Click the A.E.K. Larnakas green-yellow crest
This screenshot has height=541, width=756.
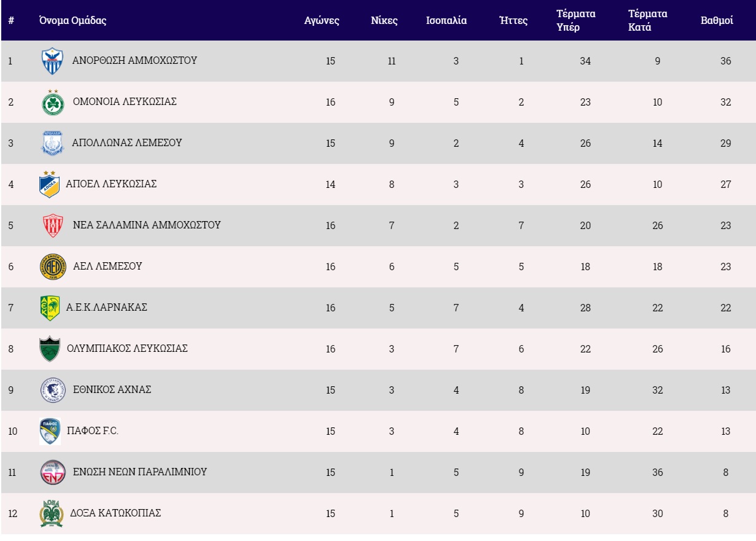pos(49,308)
